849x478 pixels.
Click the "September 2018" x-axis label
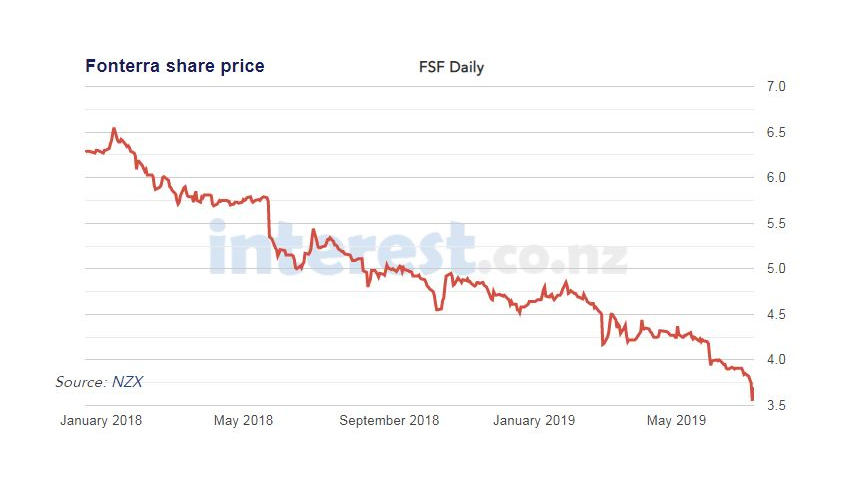pos(389,421)
